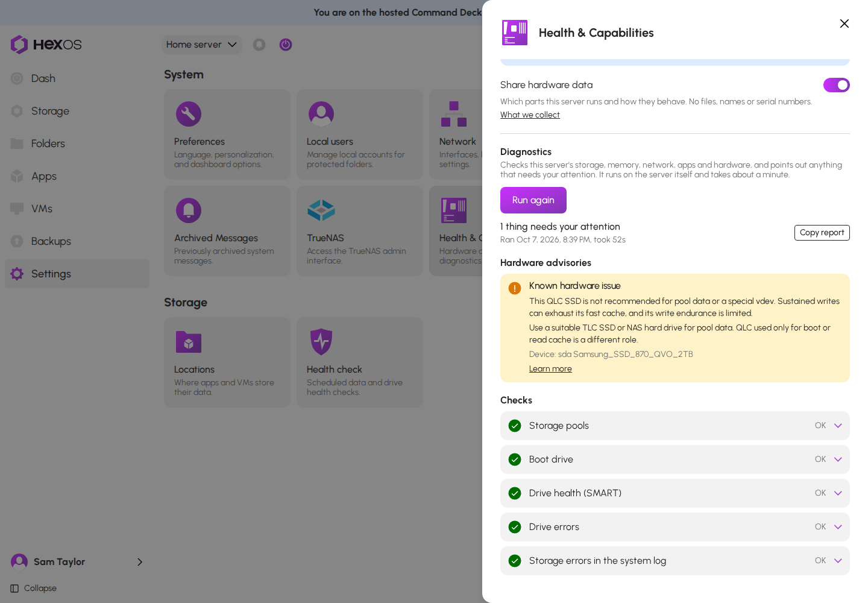Open the Preferences wrench icon tile
868x603 pixels.
189,114
